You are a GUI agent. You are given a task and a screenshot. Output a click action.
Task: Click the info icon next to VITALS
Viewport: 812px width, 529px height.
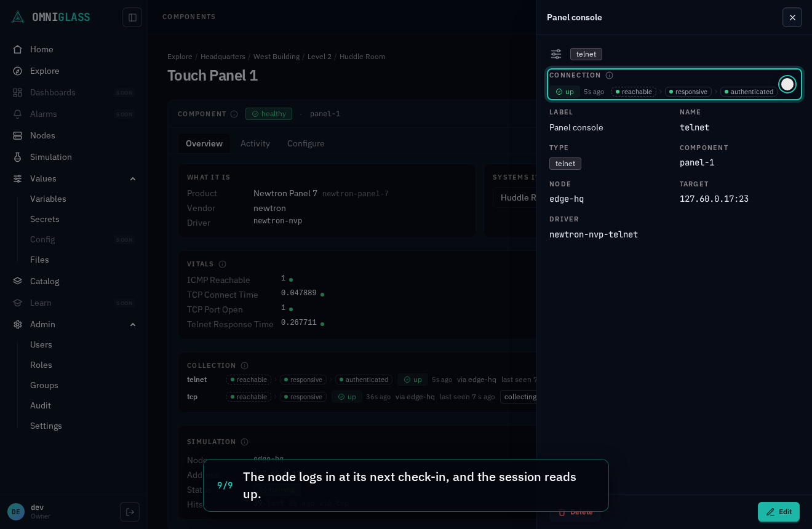222,264
